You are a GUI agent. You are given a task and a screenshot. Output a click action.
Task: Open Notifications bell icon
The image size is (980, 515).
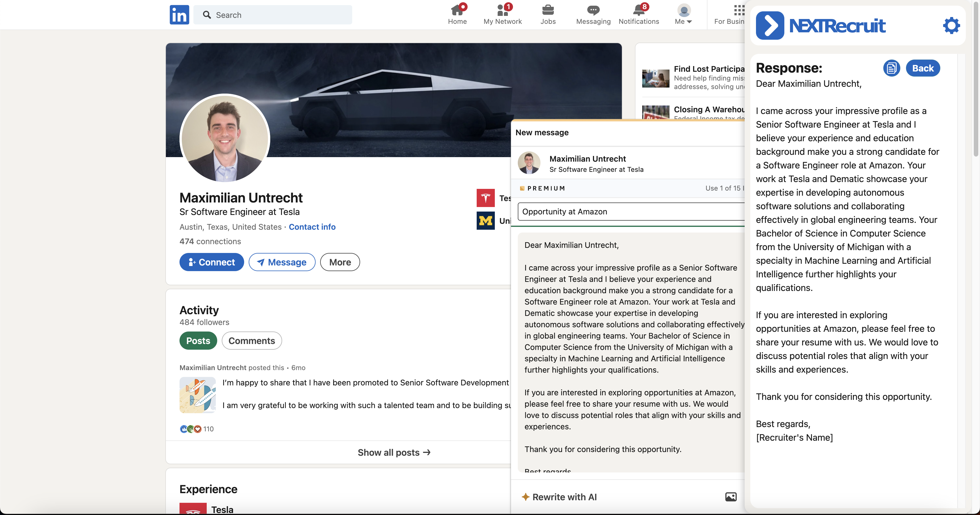(x=639, y=10)
